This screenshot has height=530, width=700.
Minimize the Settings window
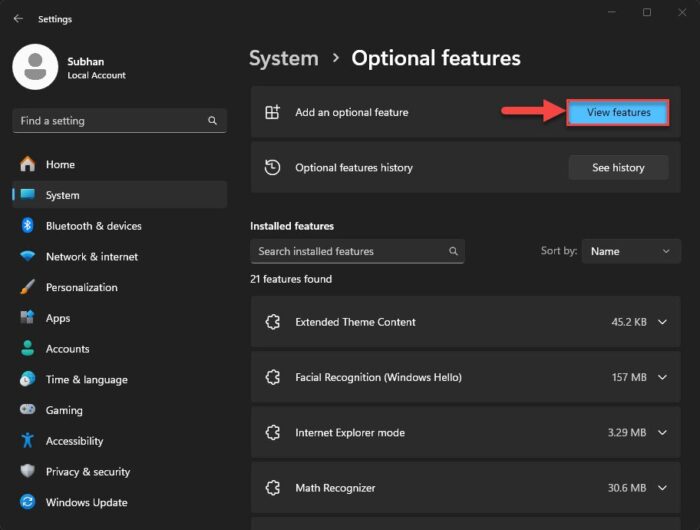(x=612, y=12)
